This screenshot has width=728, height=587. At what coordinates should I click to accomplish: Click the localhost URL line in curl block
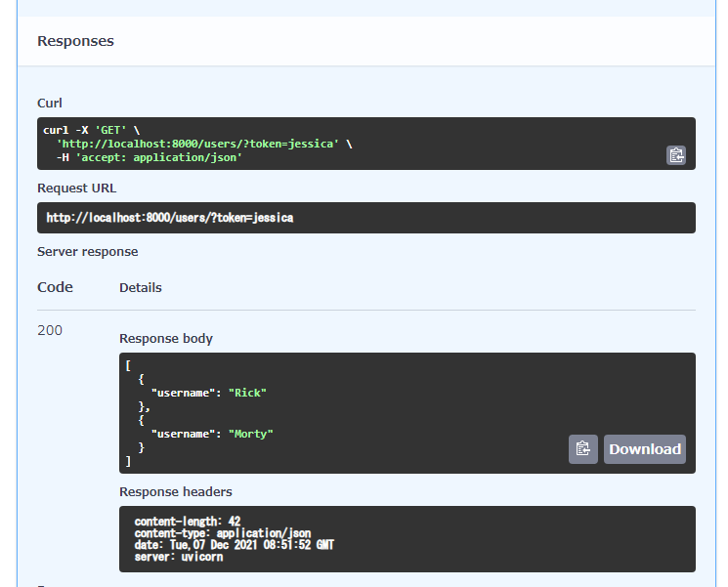[x=204, y=144]
